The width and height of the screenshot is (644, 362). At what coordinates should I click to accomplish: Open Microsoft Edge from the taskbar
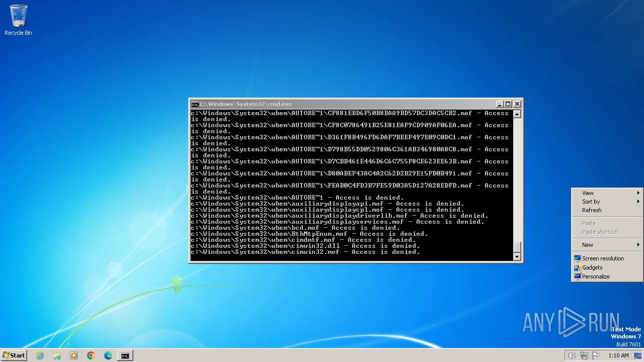click(108, 355)
